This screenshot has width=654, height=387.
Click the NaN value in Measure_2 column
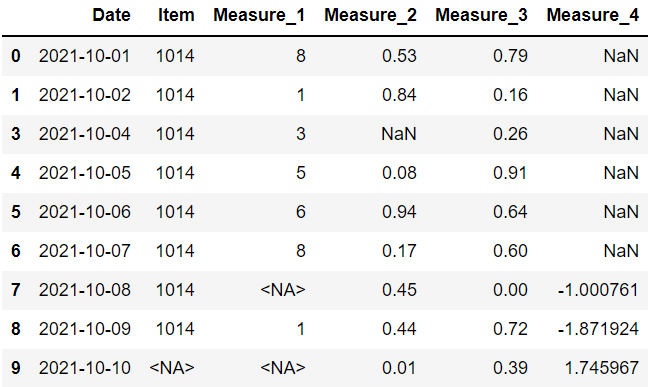tap(399, 134)
